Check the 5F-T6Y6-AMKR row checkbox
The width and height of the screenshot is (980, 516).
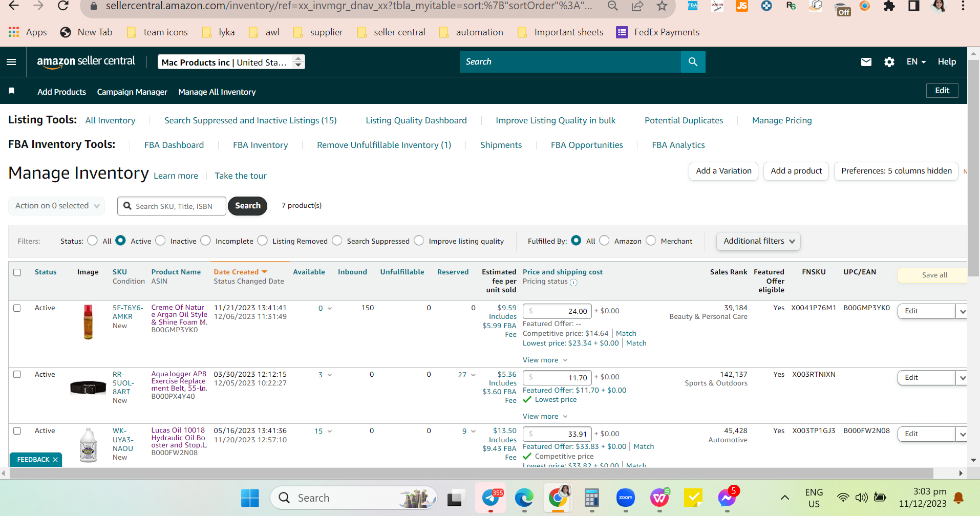[17, 308]
